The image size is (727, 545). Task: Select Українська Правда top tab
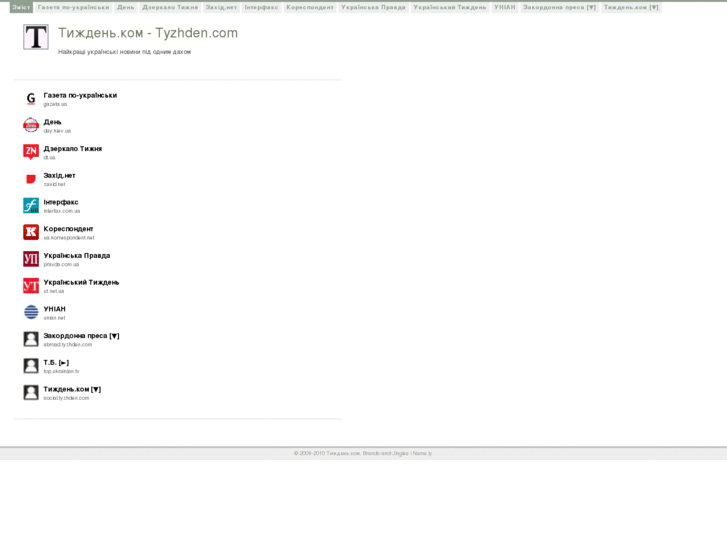[373, 7]
